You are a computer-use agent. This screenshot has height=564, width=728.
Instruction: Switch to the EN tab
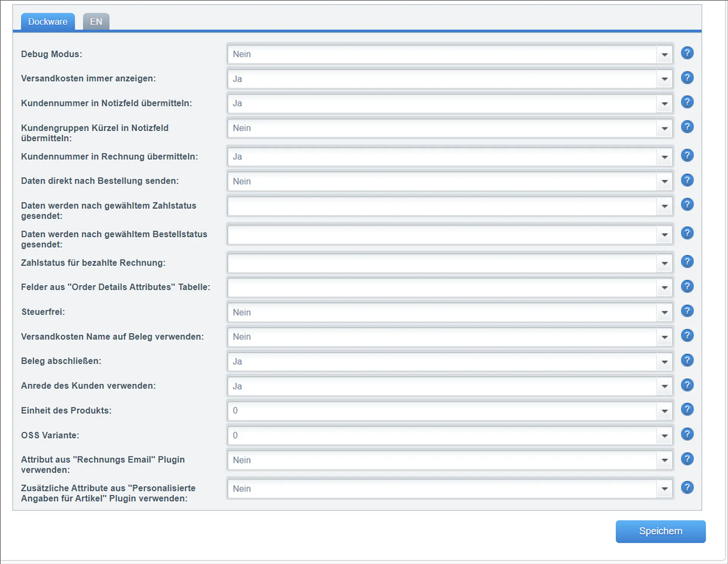pyautogui.click(x=96, y=22)
